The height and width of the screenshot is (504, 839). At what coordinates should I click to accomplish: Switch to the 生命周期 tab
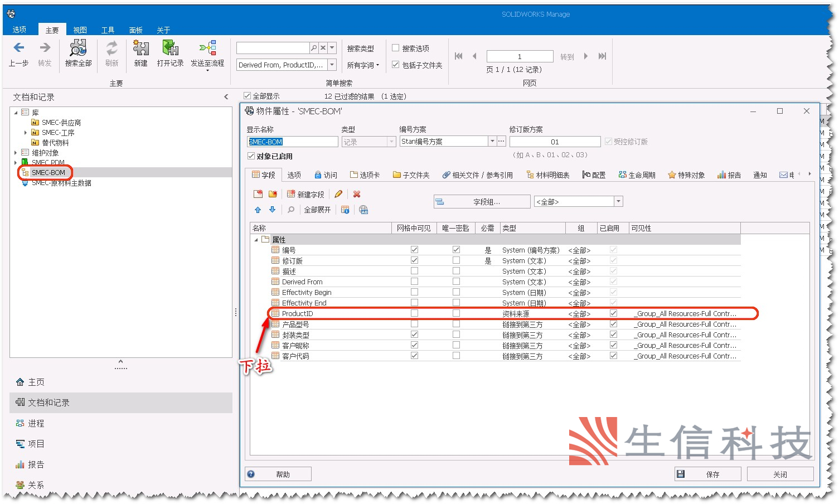[x=637, y=175]
